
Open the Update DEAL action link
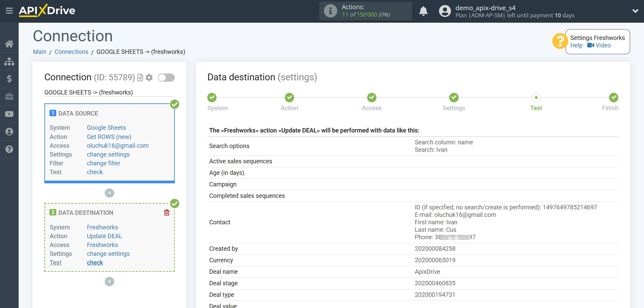105,236
